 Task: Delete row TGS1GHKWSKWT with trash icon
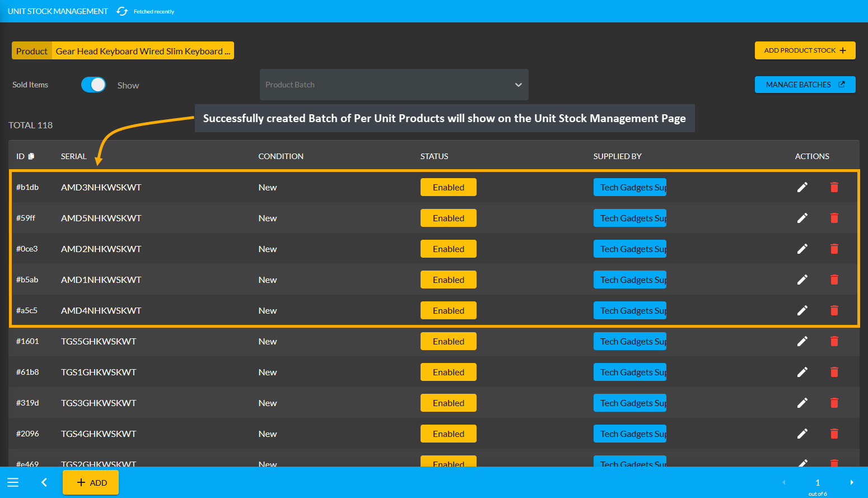(x=834, y=372)
